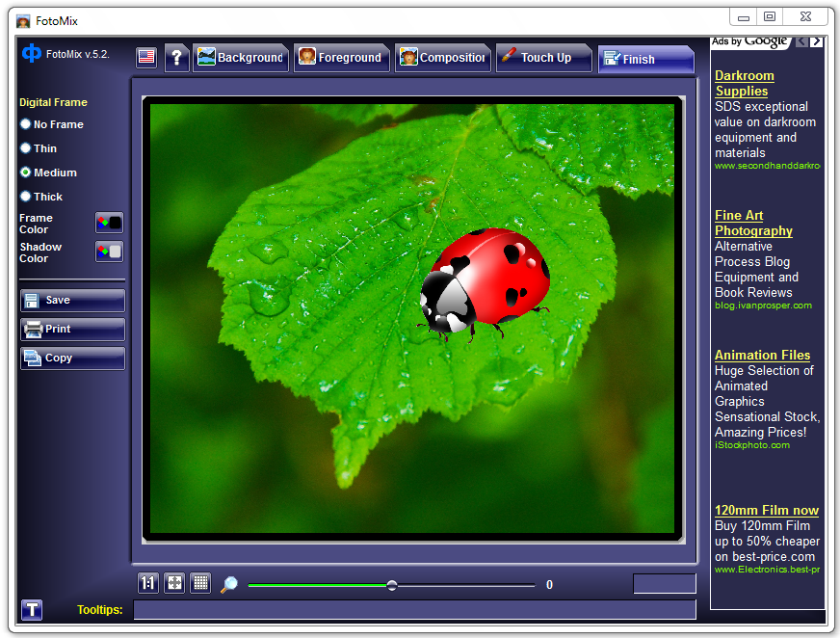Pick a new Frame Color swatch
840x638 pixels.
(x=109, y=223)
